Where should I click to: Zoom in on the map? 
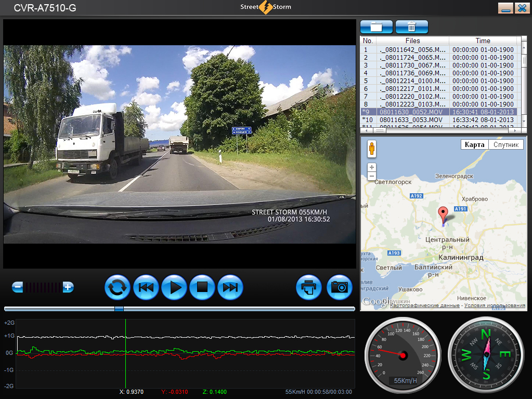pyautogui.click(x=372, y=167)
